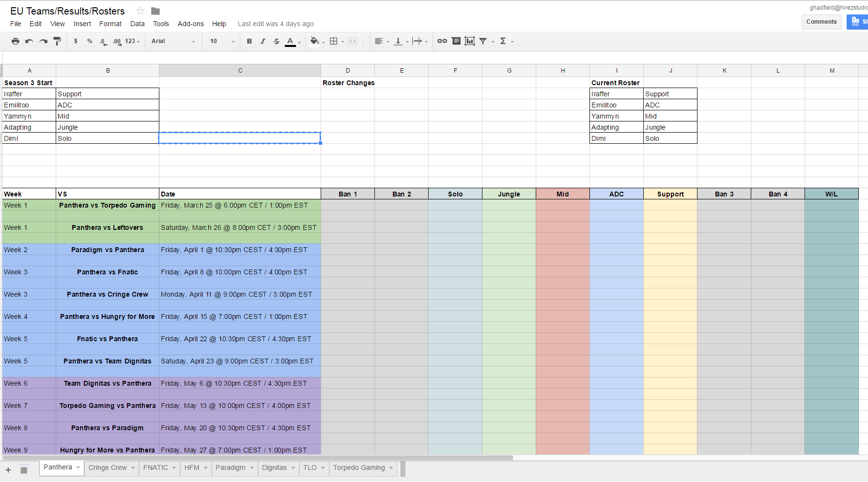
Task: Expand the Torpedo Gaming tab menu arrow
Action: pos(391,468)
